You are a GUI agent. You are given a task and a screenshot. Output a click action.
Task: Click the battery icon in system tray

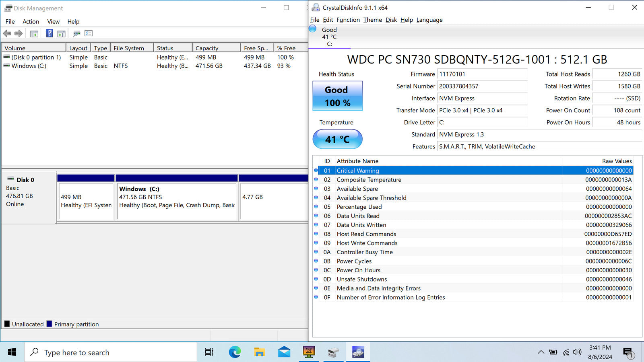[553, 352]
